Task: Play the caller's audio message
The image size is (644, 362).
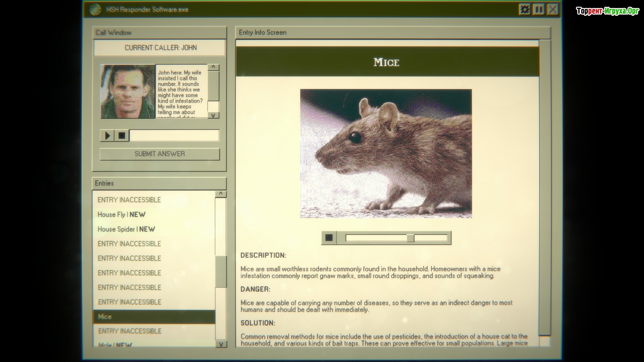Action: coord(107,136)
